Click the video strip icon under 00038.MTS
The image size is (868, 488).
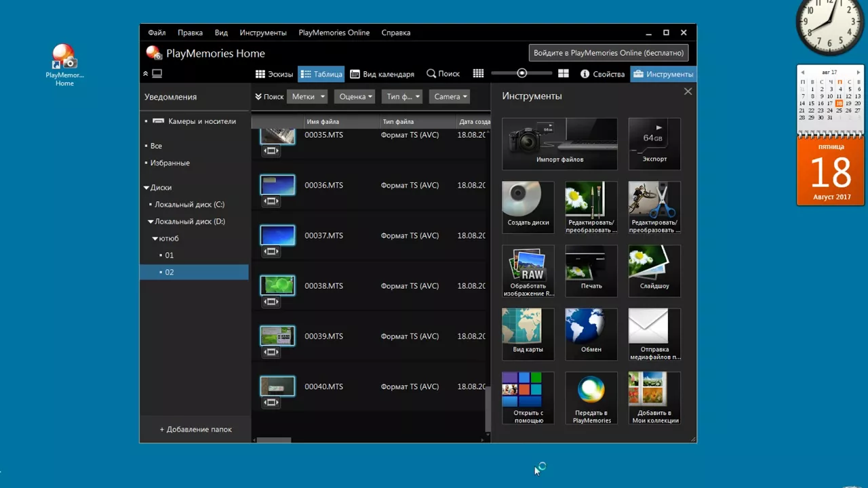(x=271, y=302)
